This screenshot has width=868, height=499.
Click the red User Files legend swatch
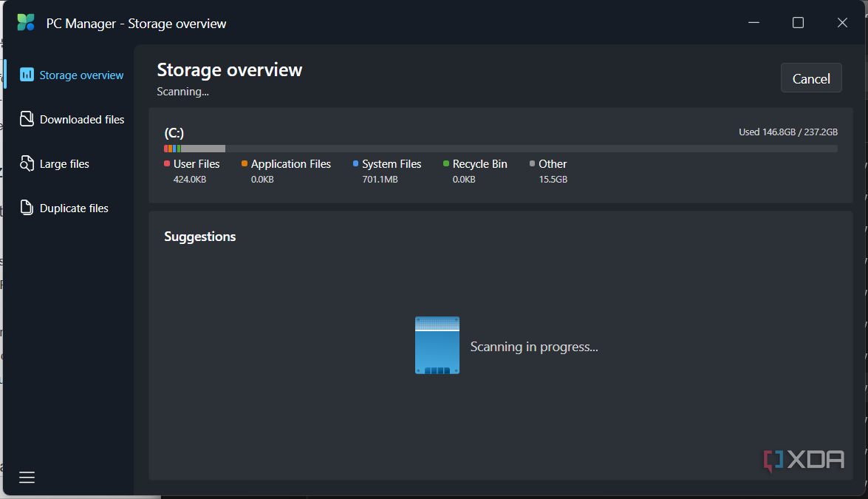(167, 163)
